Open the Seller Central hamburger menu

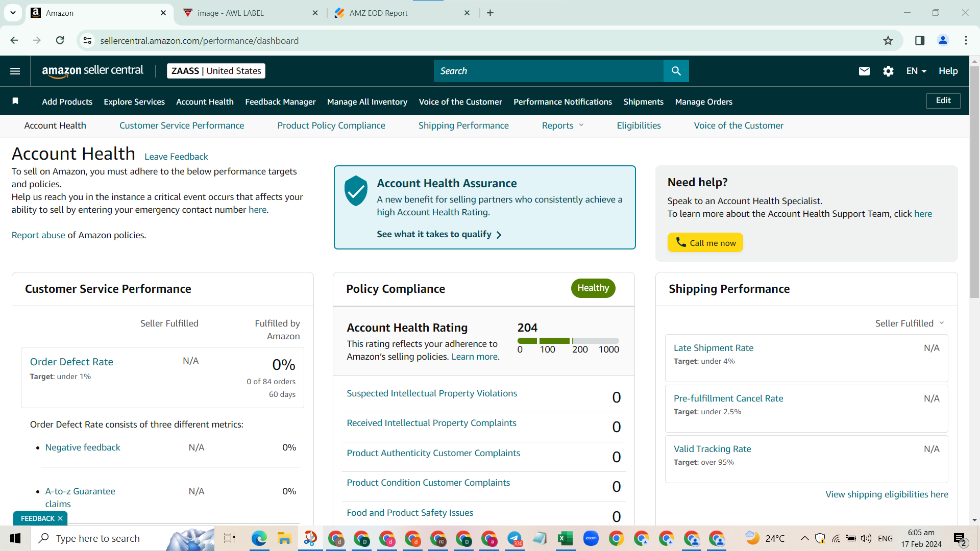pyautogui.click(x=15, y=71)
